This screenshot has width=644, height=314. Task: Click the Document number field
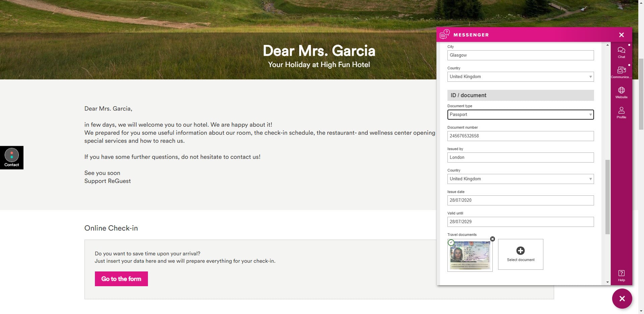tap(521, 136)
